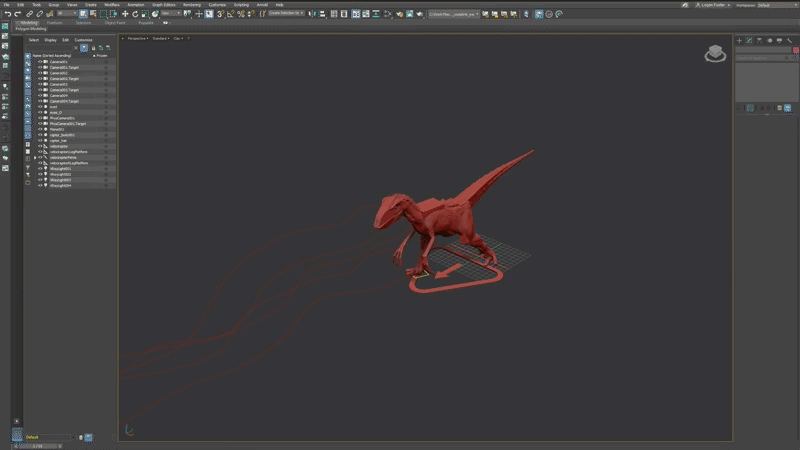The height and width of the screenshot is (450, 800).
Task: Open the selection filter dropdown
Action: click(66, 14)
